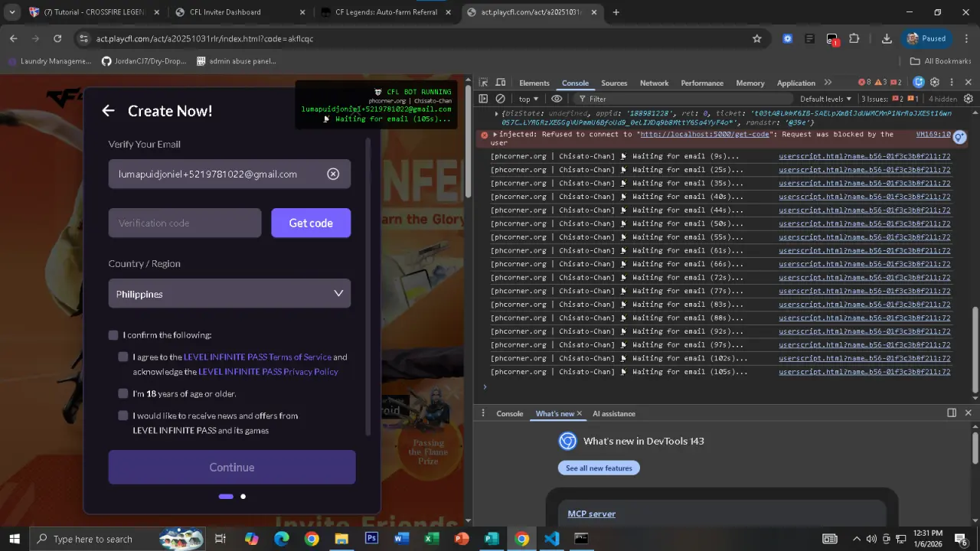Image resolution: width=980 pixels, height=551 pixels.
Task: Click the AI assistance icon in DevTools toolbar
Action: pos(919,83)
